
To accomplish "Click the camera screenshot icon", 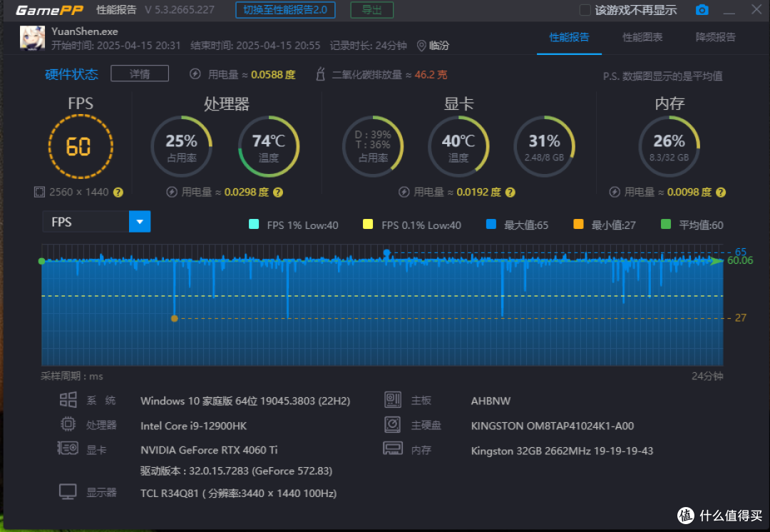I will [702, 10].
